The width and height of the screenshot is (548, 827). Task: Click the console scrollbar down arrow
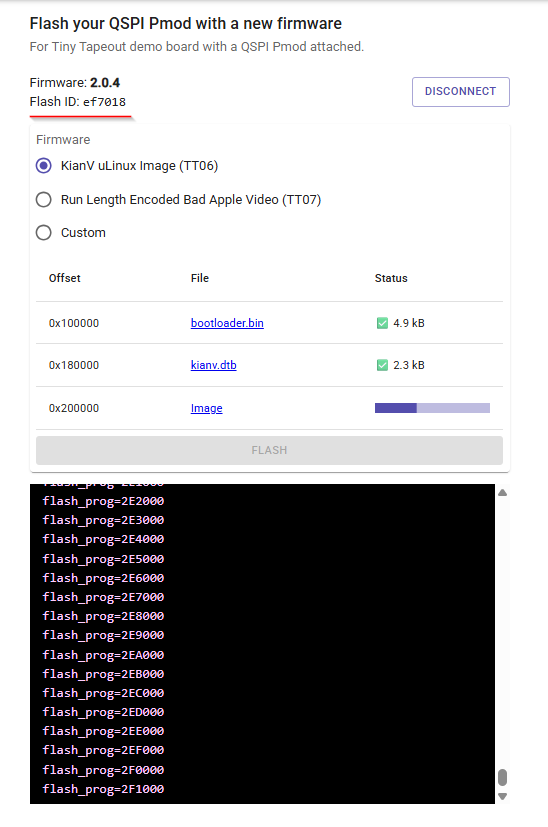503,796
